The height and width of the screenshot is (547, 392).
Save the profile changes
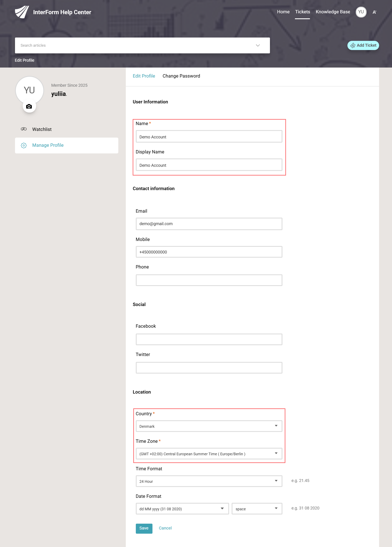pos(144,528)
